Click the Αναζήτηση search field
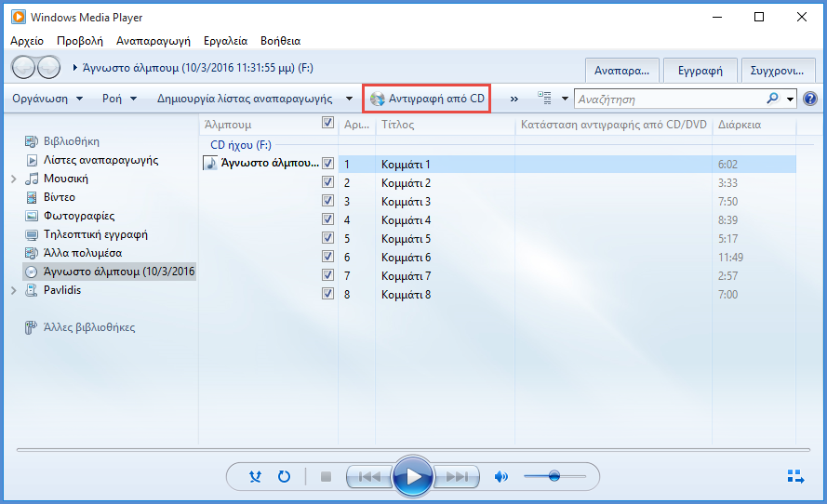The height and width of the screenshot is (504, 827). pos(670,99)
